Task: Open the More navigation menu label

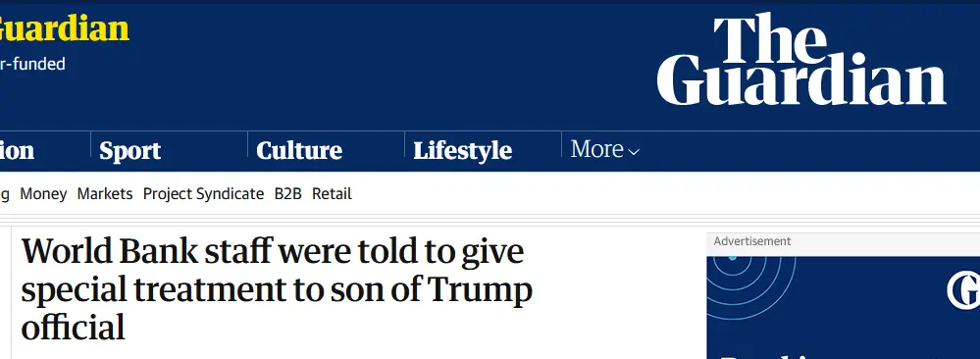Action: coord(596,149)
